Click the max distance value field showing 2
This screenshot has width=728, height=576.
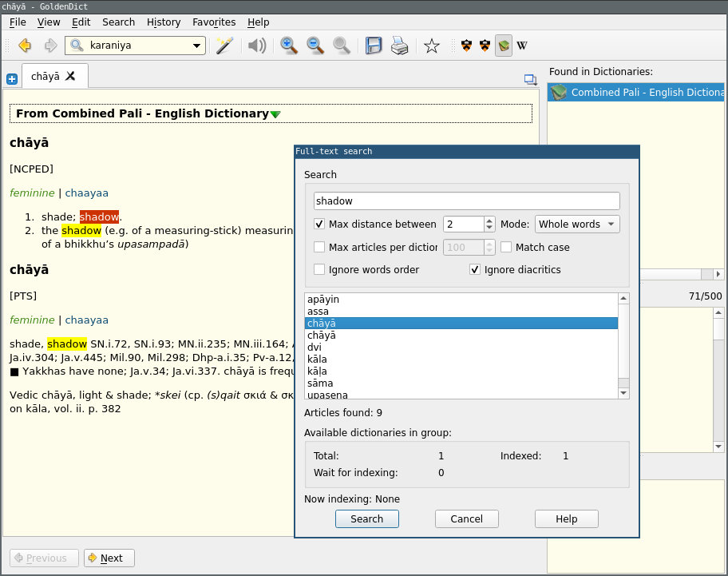point(464,224)
